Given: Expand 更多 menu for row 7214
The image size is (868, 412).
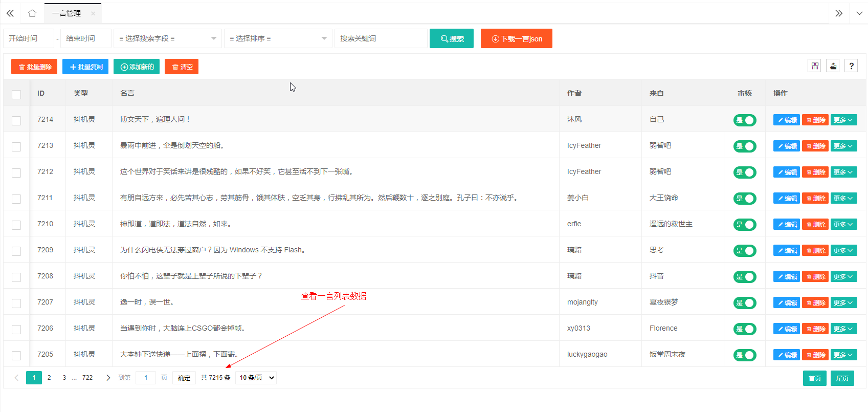Looking at the screenshot, I should click(x=844, y=120).
